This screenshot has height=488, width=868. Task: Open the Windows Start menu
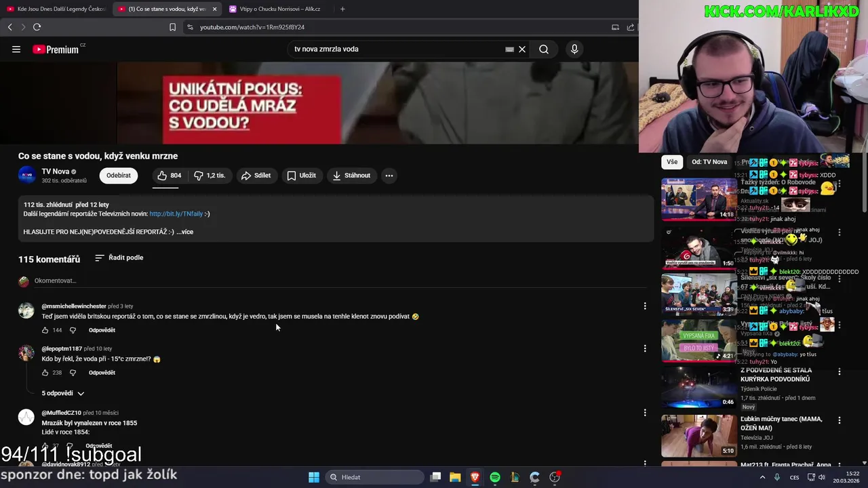314,477
